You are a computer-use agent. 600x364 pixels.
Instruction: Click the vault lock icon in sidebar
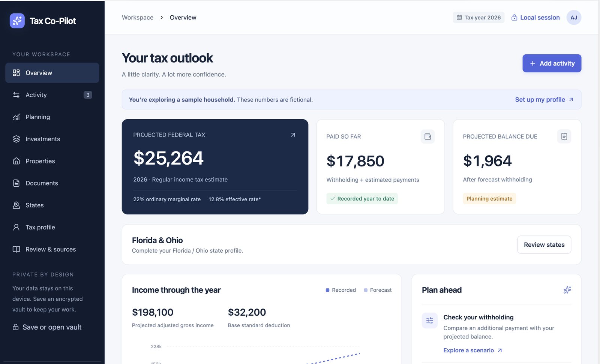(16, 327)
